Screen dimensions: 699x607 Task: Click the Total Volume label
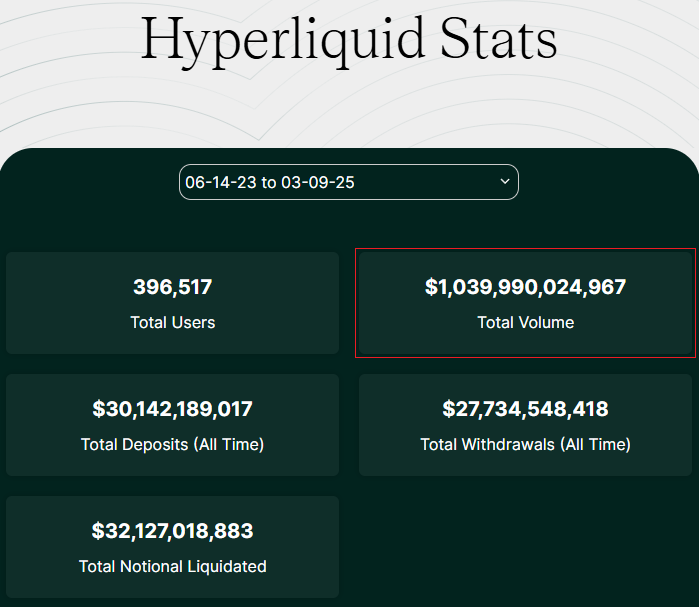click(526, 322)
